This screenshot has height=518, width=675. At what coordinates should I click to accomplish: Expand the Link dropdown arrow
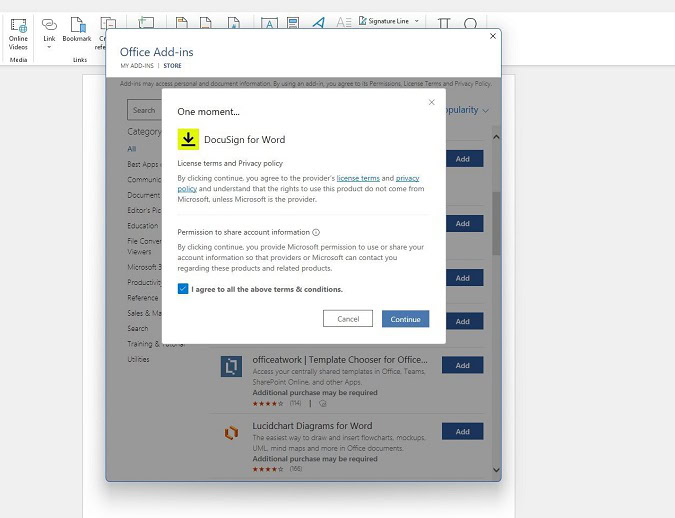tap(49, 47)
